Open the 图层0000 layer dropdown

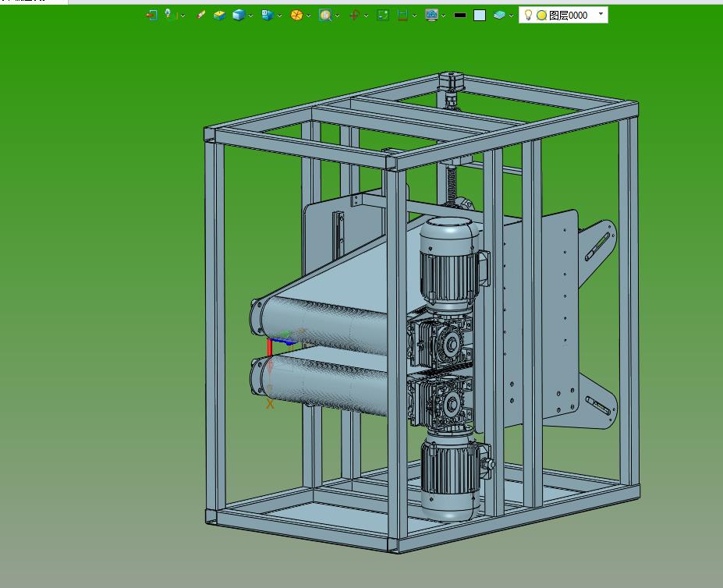coord(601,14)
